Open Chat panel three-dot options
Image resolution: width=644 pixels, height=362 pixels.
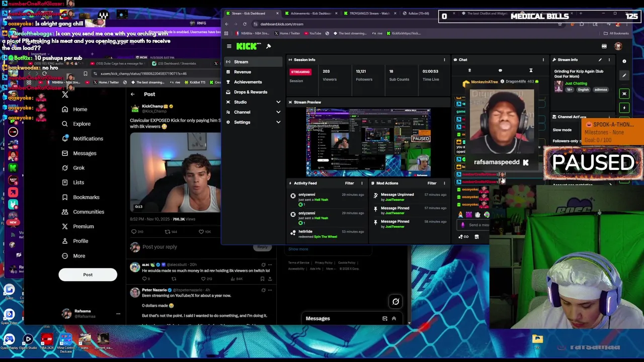tap(543, 60)
